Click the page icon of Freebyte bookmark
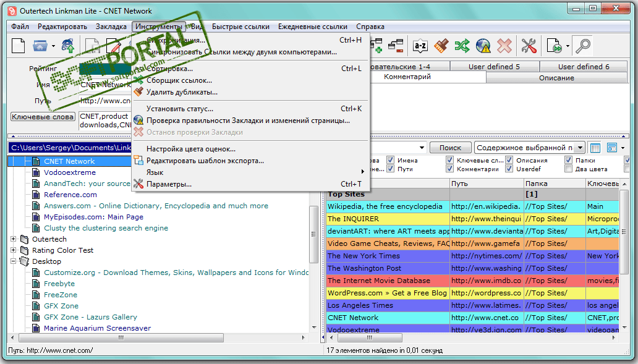Image resolution: width=638 pixels, height=364 pixels. [36, 284]
